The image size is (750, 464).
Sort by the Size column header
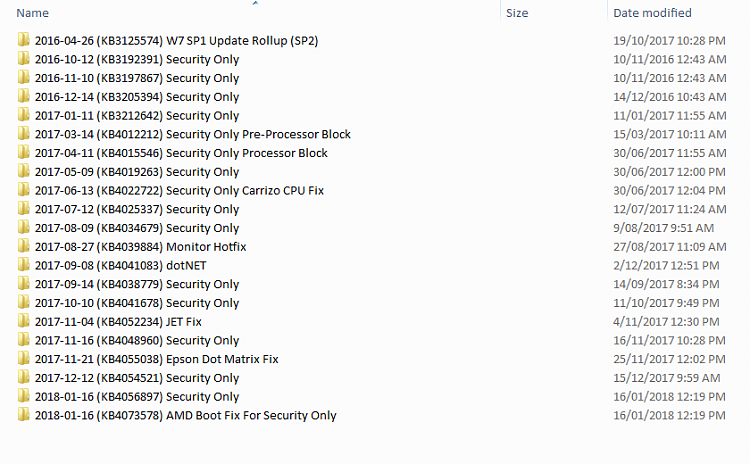point(517,13)
